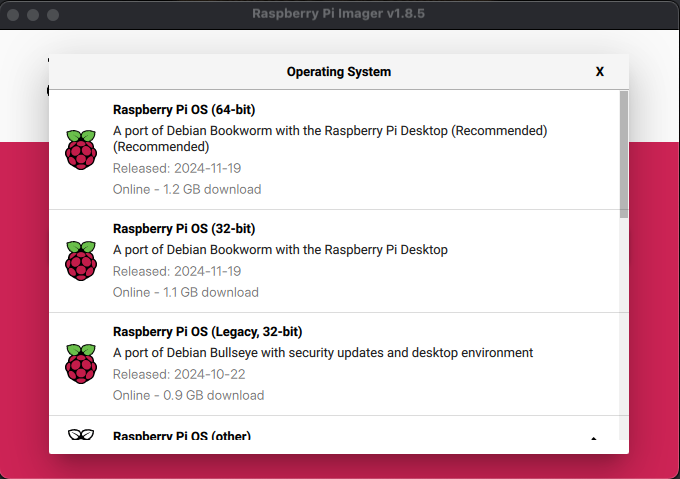Click the 'Operating System' dialog header

[x=339, y=72]
